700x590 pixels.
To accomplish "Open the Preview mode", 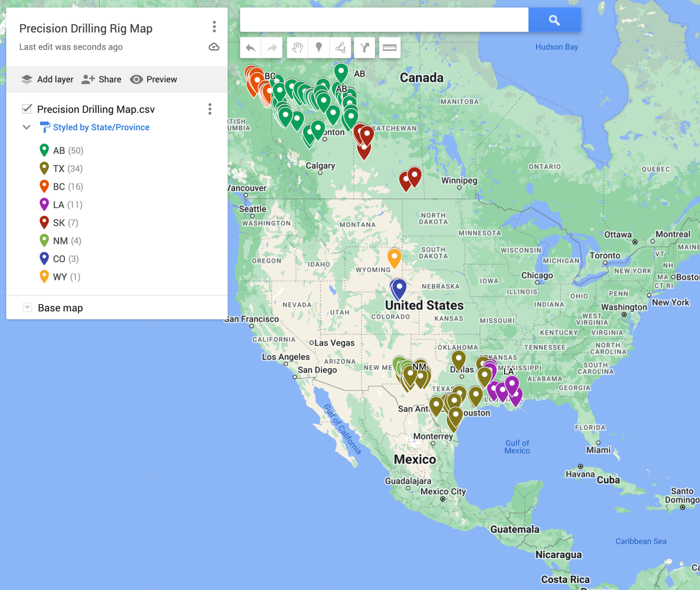I will [153, 79].
